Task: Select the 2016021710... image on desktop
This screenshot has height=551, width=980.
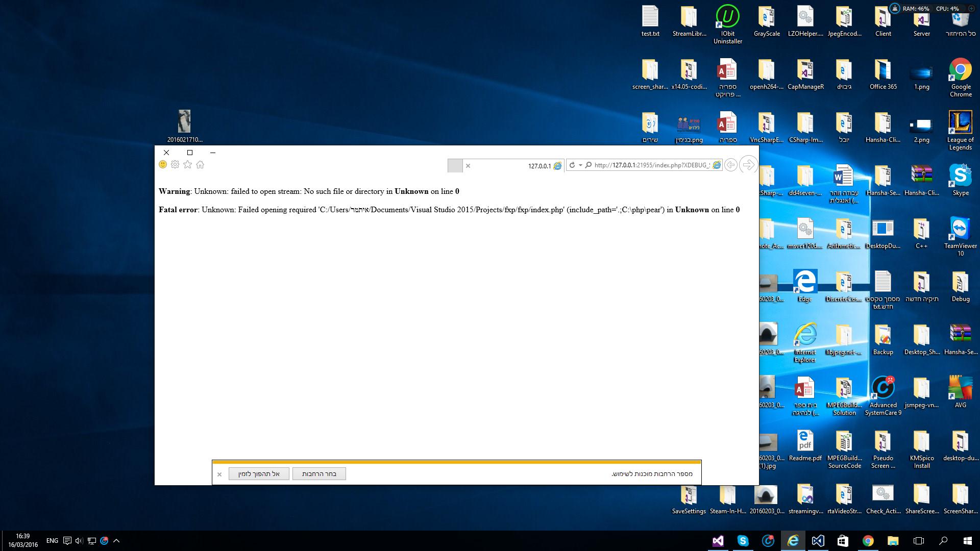Action: [x=184, y=126]
